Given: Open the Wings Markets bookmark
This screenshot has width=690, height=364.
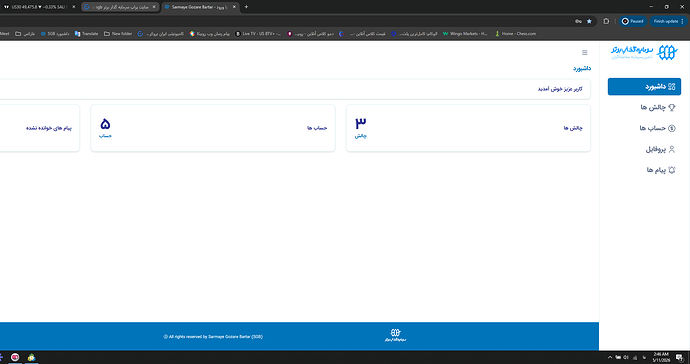Looking at the screenshot, I should (x=465, y=34).
